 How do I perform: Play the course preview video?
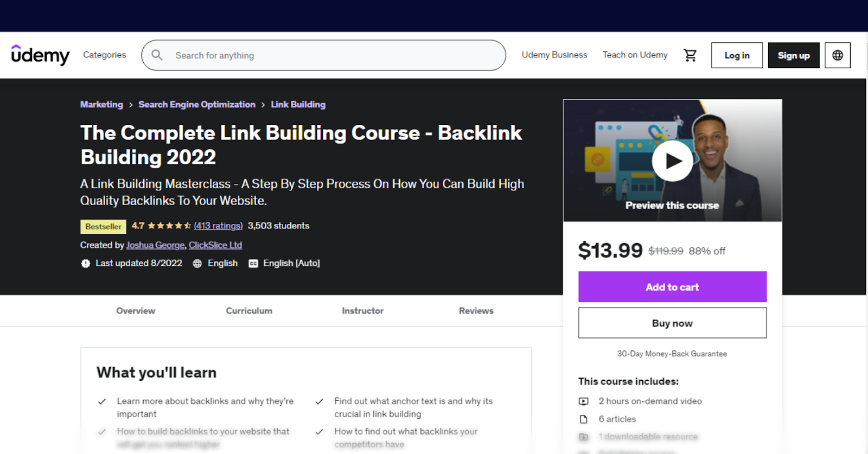(x=672, y=161)
